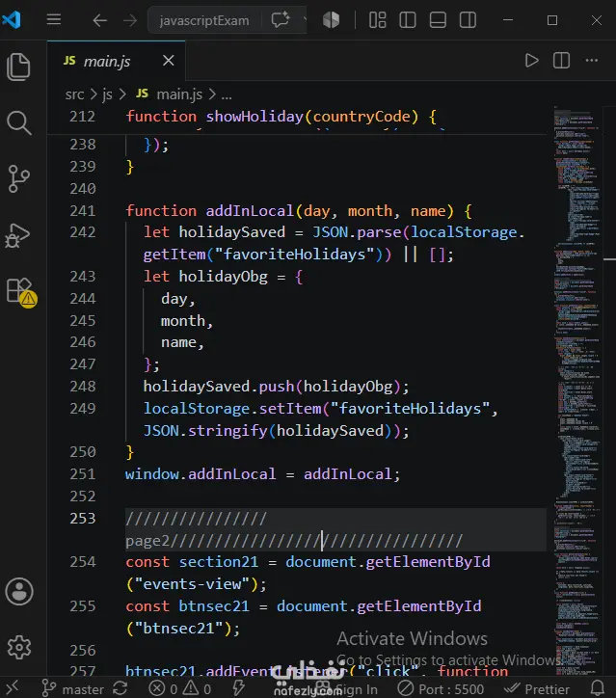The width and height of the screenshot is (616, 698).
Task: Open the Accounts icon in activity bar
Action: tap(19, 592)
